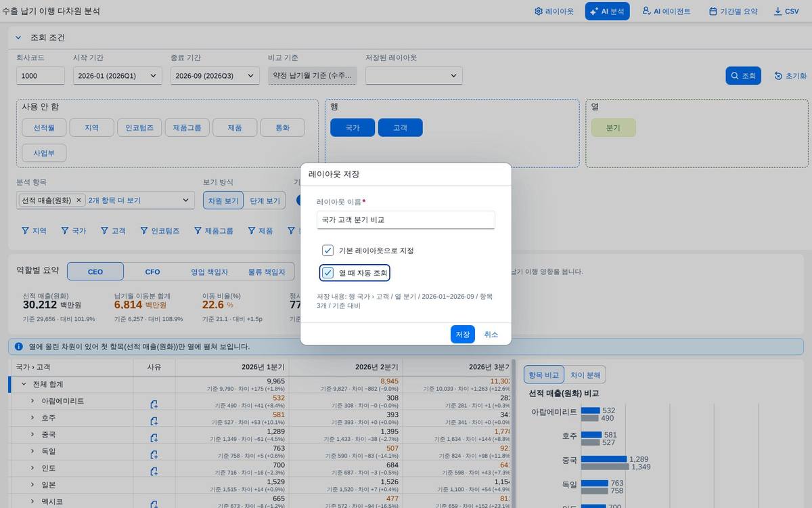This screenshot has width=812, height=508.
Task: Run the 조회 search button
Action: [x=744, y=76]
